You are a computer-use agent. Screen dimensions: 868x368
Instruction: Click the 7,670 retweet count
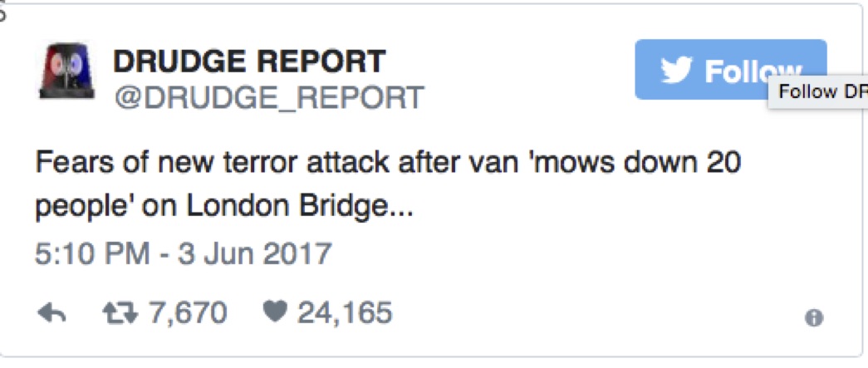coord(188,313)
